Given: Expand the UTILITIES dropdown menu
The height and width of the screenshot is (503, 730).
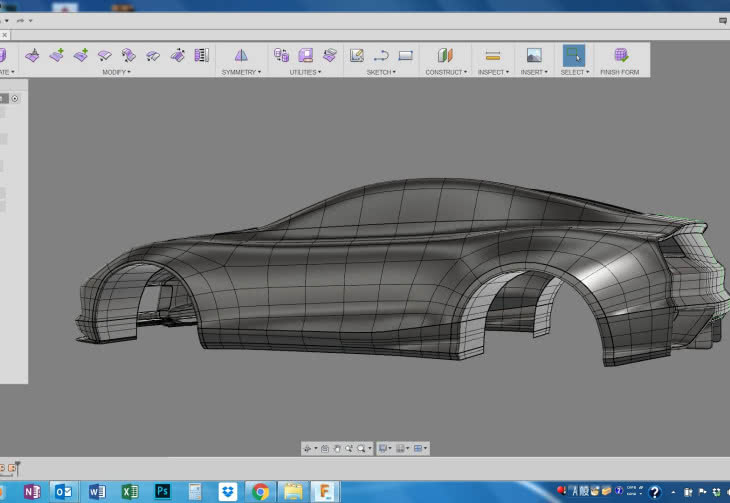Looking at the screenshot, I should pos(305,72).
